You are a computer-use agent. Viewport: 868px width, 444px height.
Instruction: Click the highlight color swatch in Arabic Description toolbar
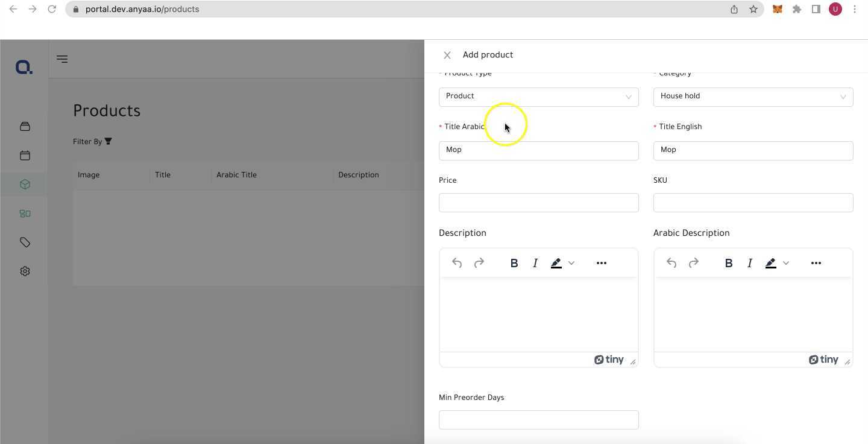click(770, 262)
